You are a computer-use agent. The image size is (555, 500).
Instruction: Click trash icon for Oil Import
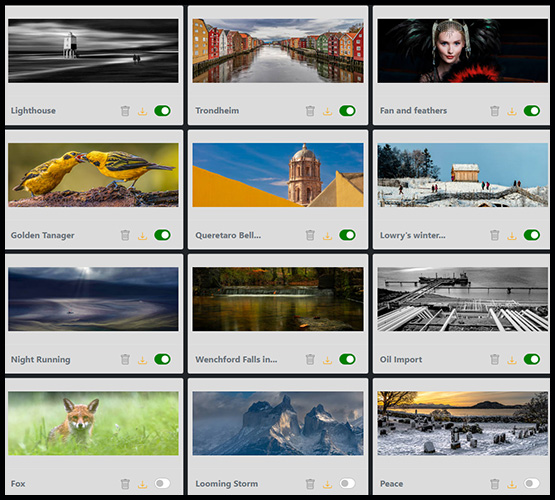[x=494, y=359]
